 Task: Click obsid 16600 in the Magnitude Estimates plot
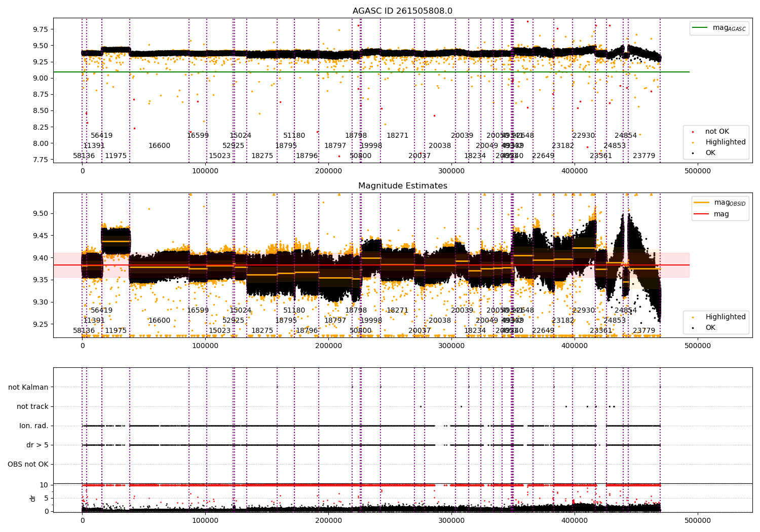(x=160, y=320)
